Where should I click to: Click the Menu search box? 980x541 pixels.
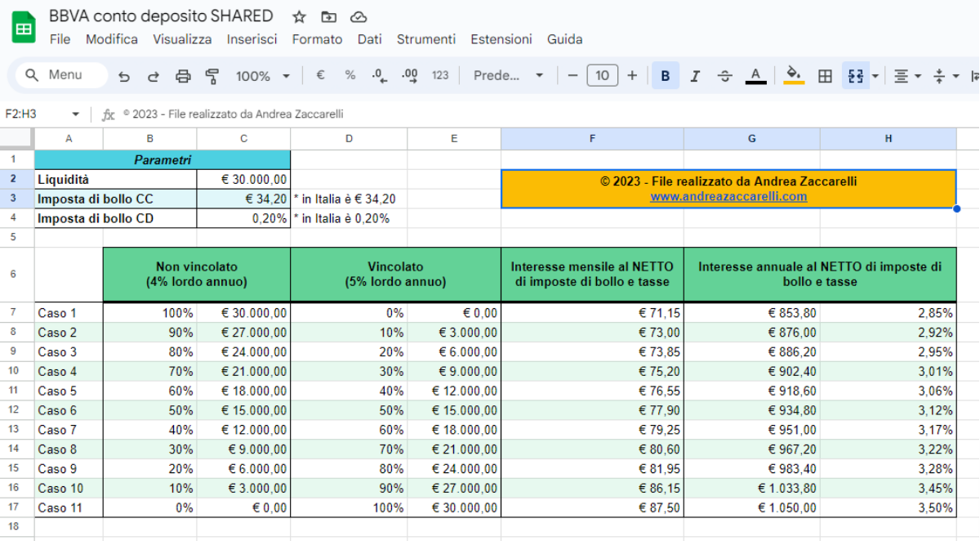62,75
